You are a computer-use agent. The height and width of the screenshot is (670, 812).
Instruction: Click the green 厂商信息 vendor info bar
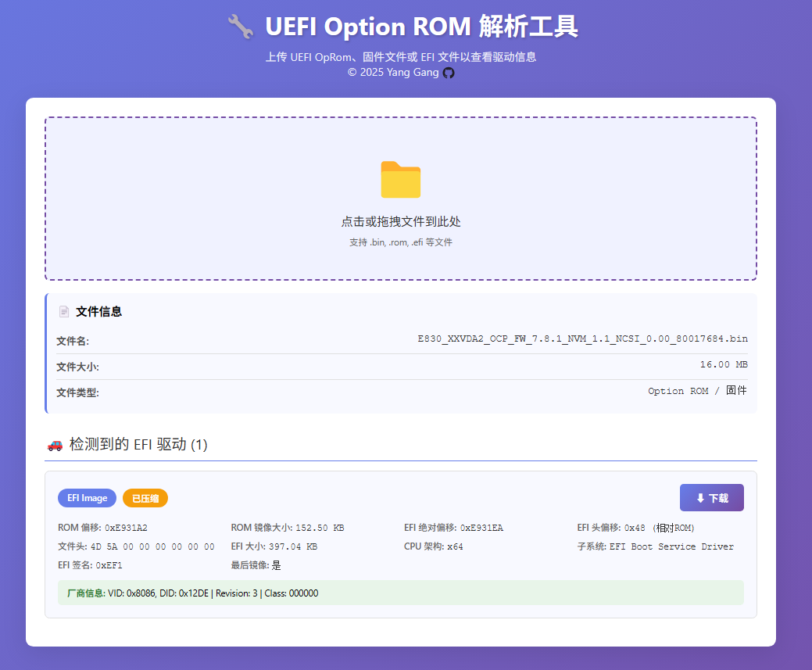400,593
